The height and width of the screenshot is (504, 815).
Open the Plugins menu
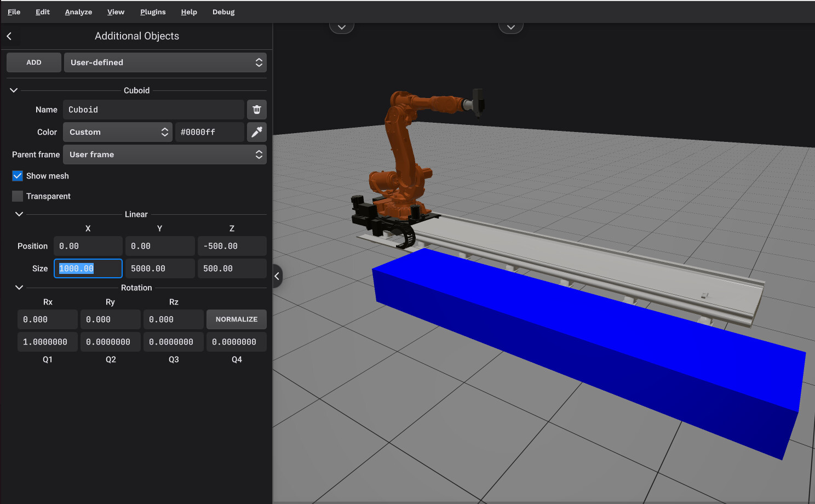[153, 12]
